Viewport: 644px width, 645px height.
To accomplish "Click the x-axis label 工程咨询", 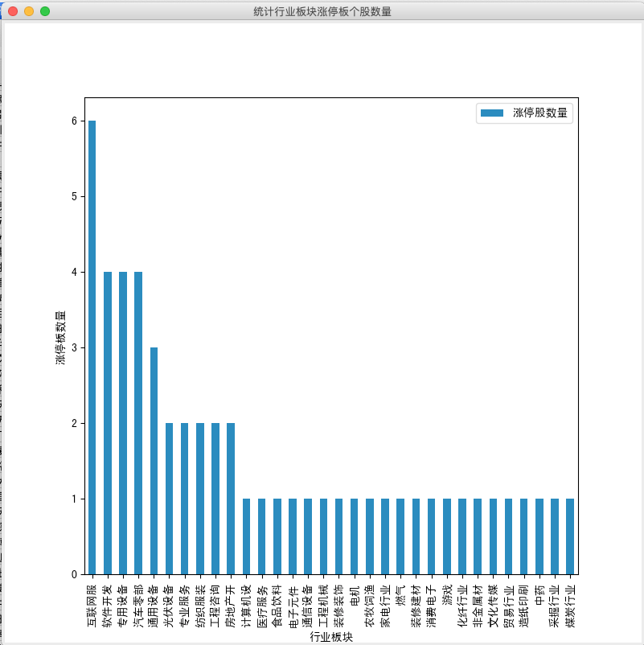I will coord(215,606).
